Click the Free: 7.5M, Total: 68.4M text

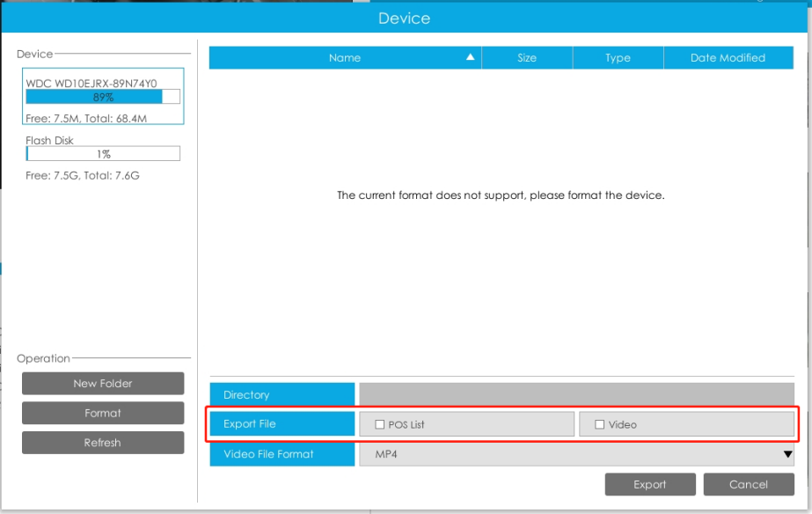(x=86, y=119)
